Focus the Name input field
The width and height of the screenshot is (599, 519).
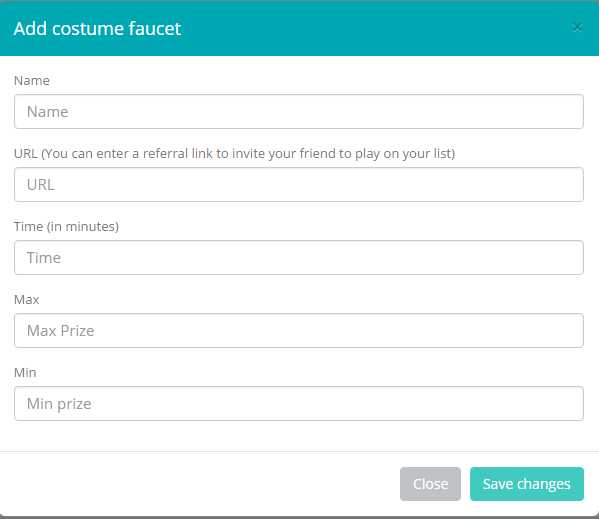click(299, 112)
